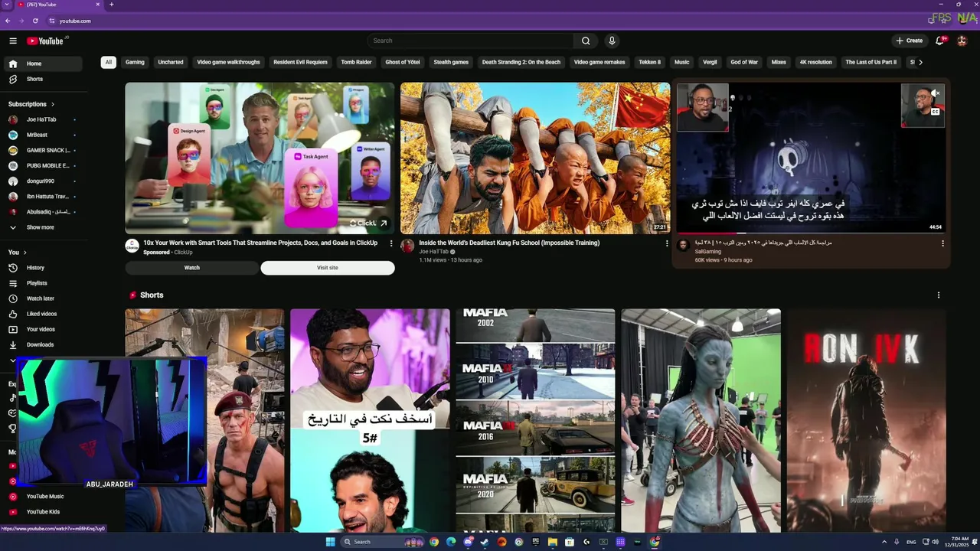Screen dimensions: 980x551
Task: Select the Gaming filter chip
Action: [x=135, y=62]
